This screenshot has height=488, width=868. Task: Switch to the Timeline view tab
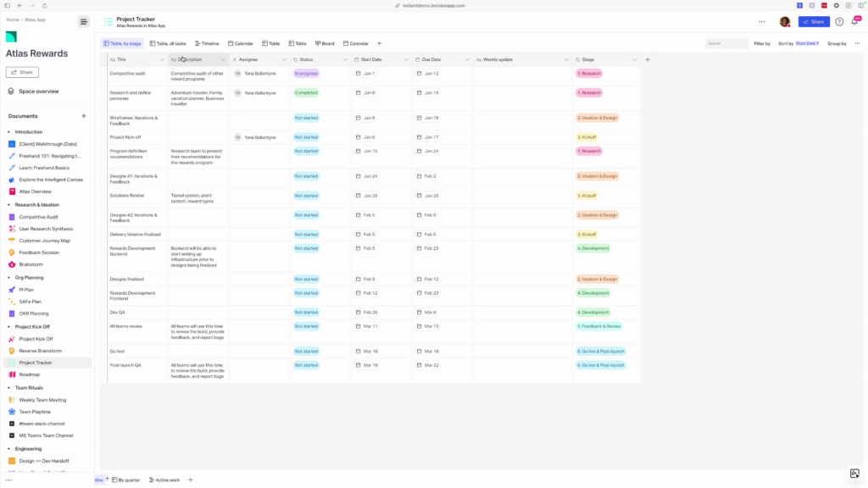point(207,43)
